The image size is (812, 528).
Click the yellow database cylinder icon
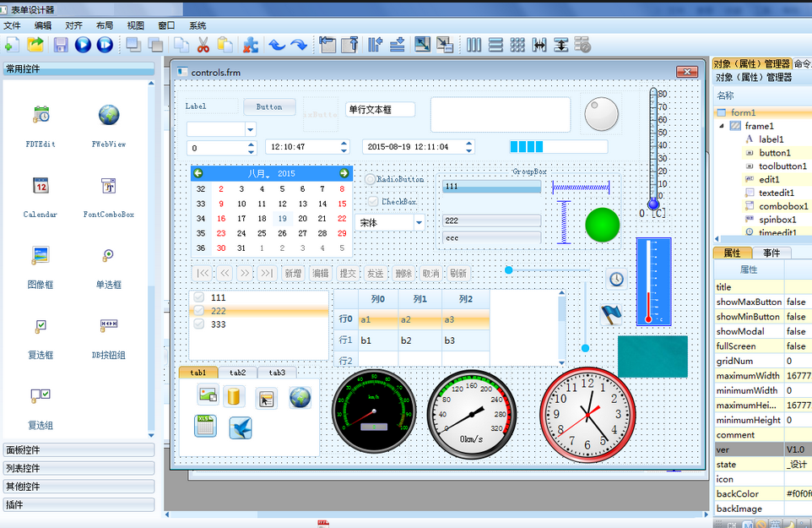(x=234, y=396)
